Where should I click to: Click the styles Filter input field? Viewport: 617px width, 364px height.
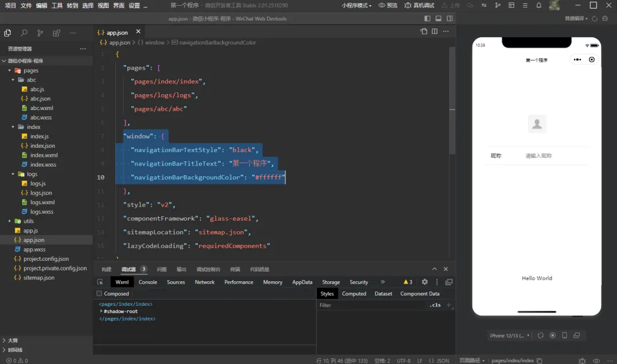pos(372,305)
